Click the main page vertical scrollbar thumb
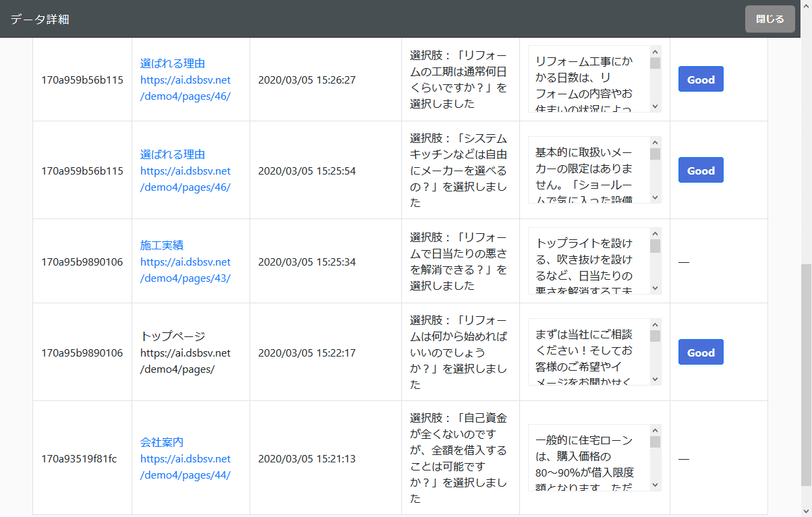The image size is (812, 517). coord(806,374)
